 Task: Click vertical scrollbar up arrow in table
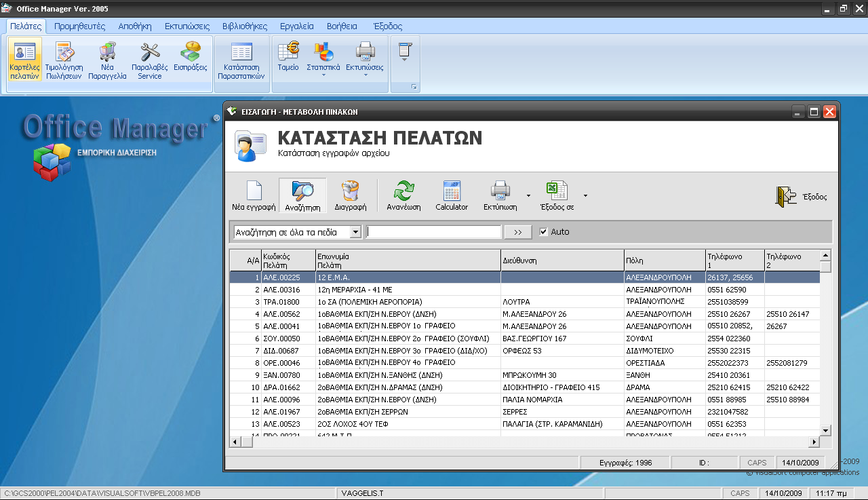(825, 256)
